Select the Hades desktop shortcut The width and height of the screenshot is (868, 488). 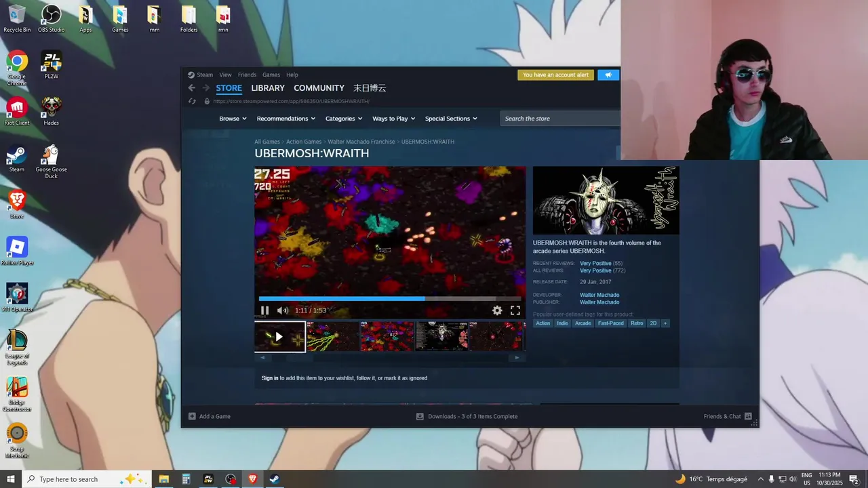(52, 112)
